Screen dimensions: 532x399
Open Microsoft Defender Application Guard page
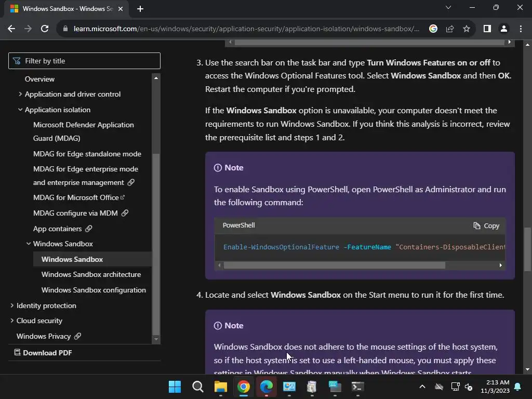coord(84,131)
